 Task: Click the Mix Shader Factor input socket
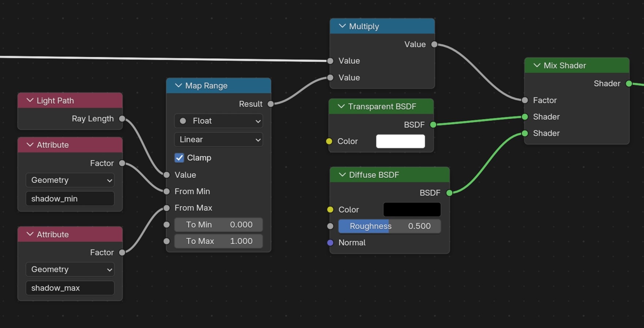(x=525, y=100)
